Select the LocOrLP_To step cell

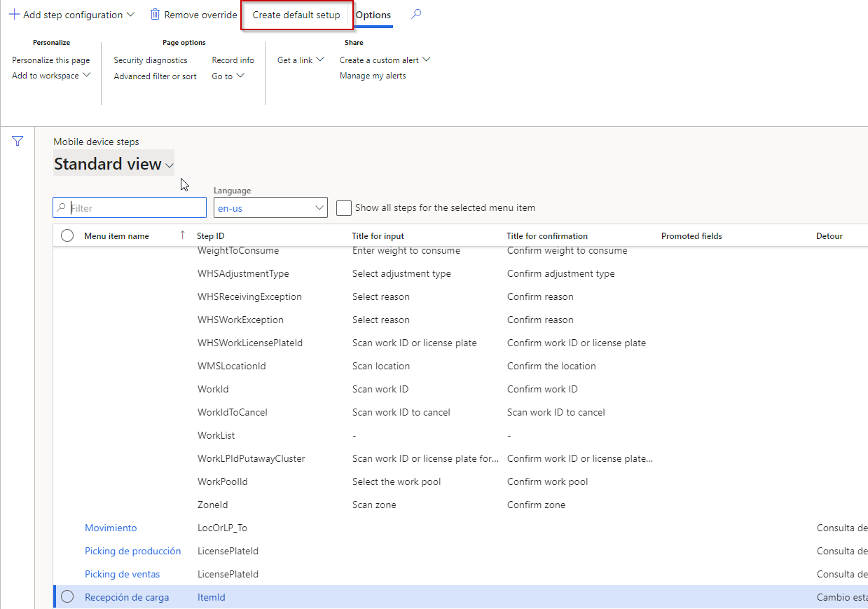pos(223,528)
